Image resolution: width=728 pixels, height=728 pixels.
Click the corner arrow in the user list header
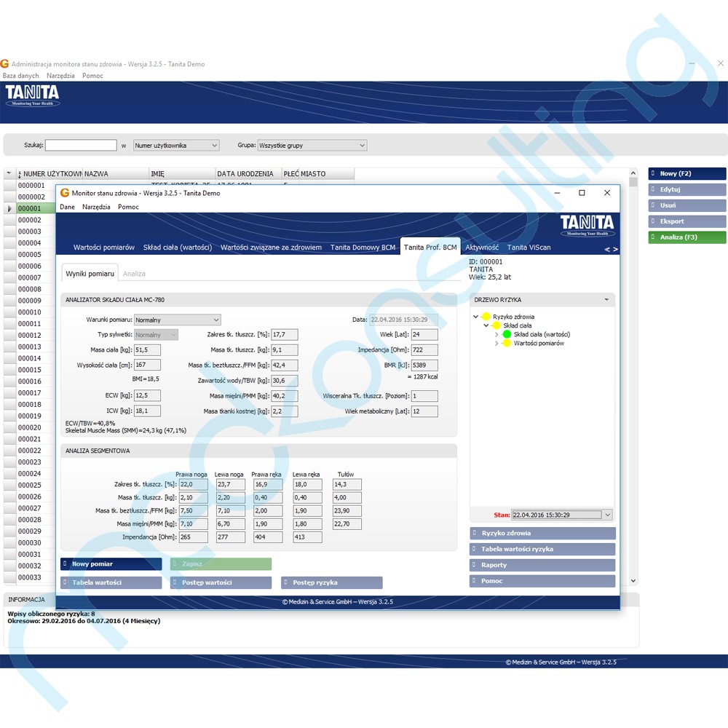pyautogui.click(x=9, y=174)
